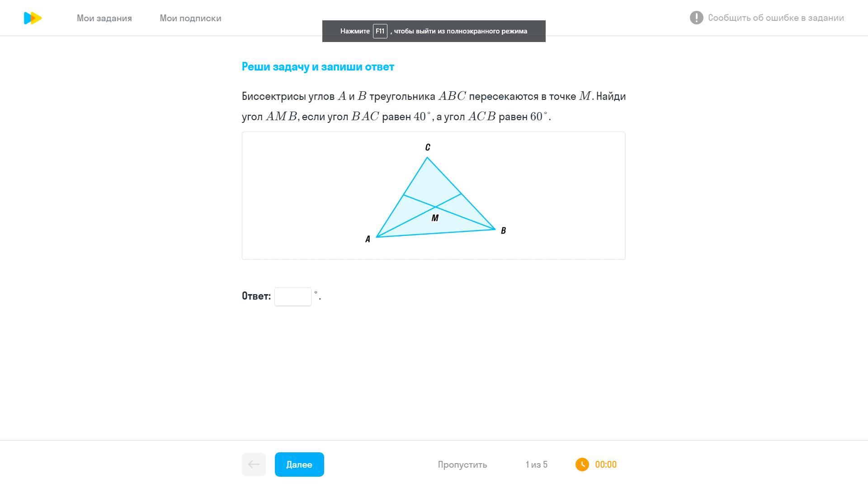Click the Ответ label
868x488 pixels.
click(256, 296)
